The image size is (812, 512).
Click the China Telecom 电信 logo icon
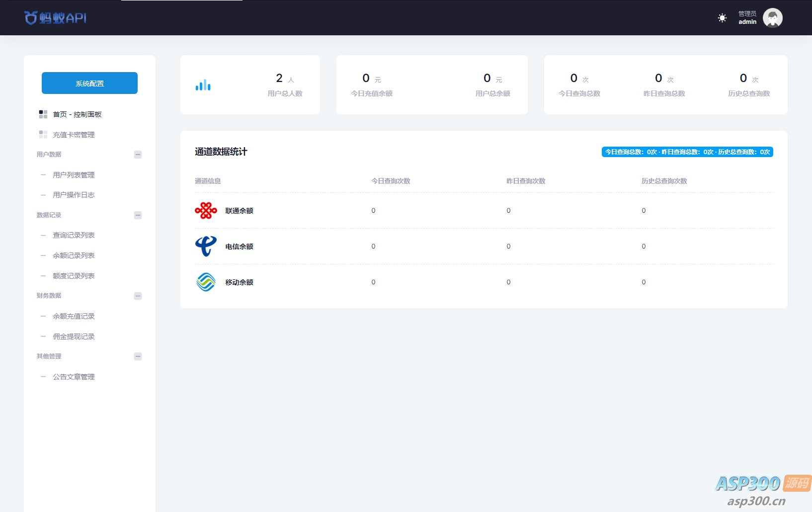(x=206, y=247)
